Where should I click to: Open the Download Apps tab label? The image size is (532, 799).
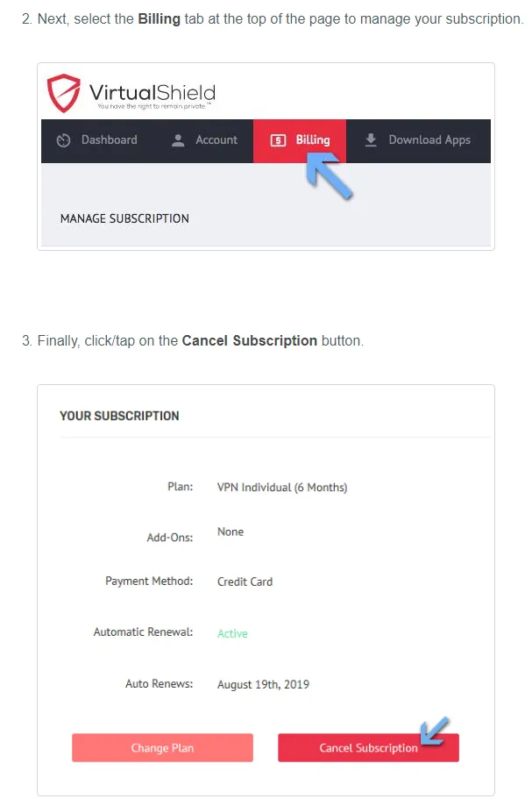point(429,140)
